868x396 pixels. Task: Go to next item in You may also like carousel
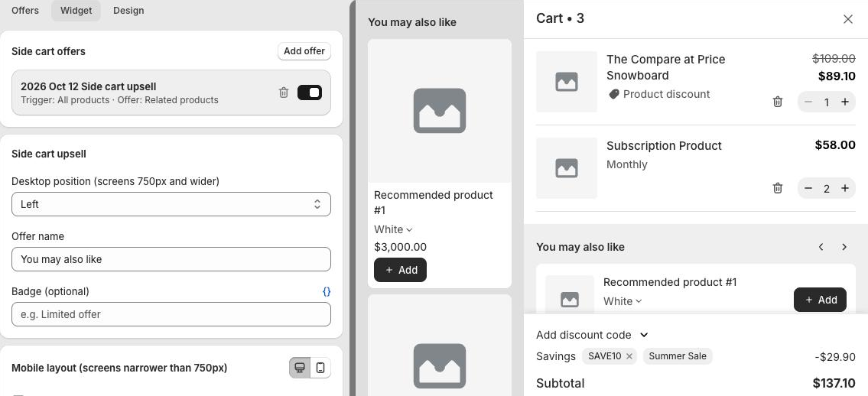tap(844, 247)
